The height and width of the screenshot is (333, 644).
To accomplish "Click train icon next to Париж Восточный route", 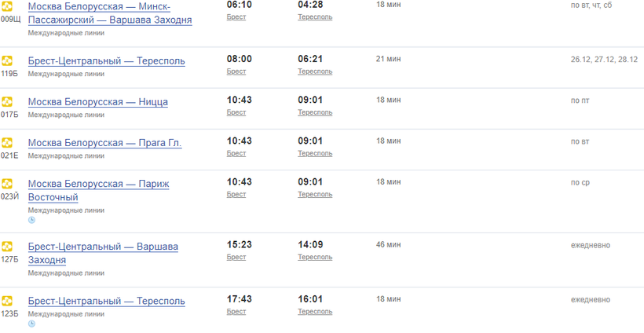I will click(7, 183).
